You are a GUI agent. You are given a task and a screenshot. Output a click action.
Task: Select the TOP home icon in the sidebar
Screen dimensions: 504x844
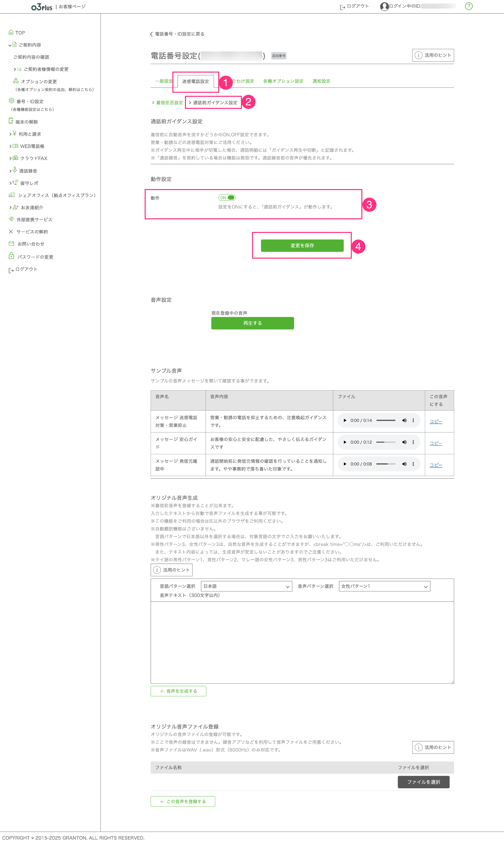pyautogui.click(x=11, y=32)
